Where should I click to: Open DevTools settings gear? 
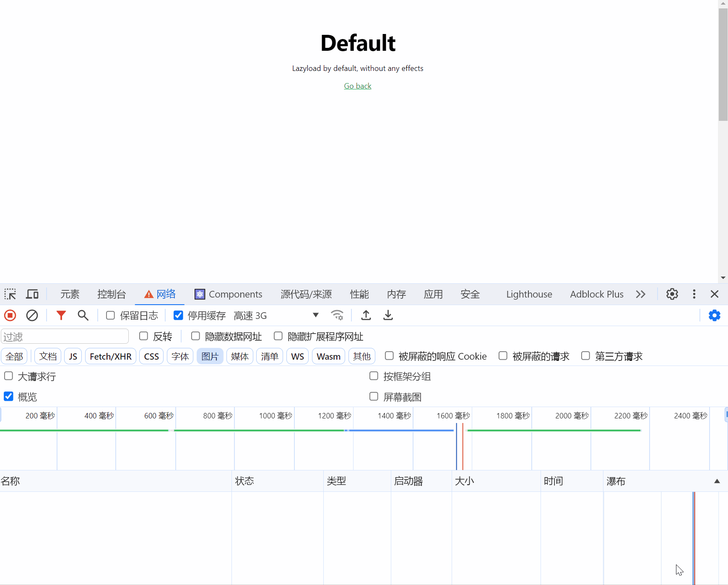point(672,294)
